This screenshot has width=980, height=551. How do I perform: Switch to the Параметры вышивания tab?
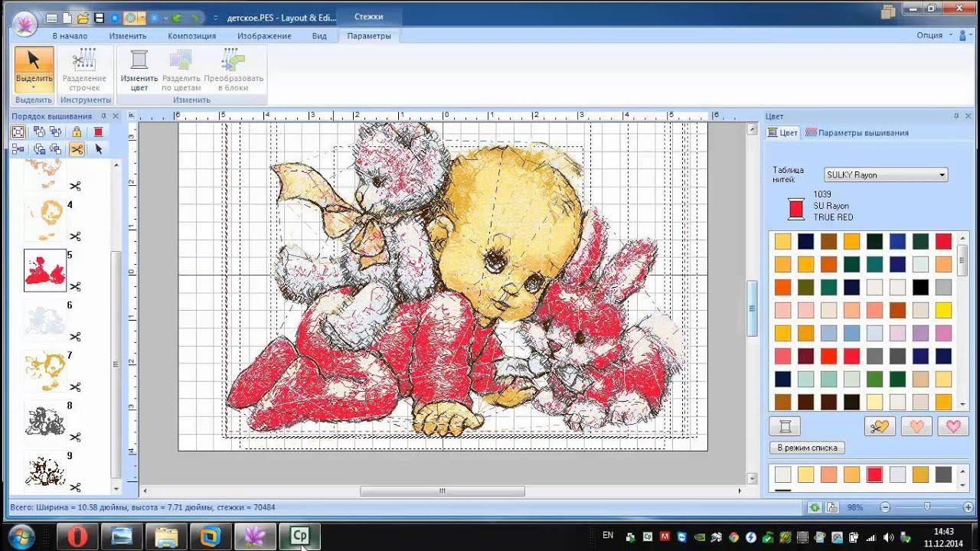[857, 132]
